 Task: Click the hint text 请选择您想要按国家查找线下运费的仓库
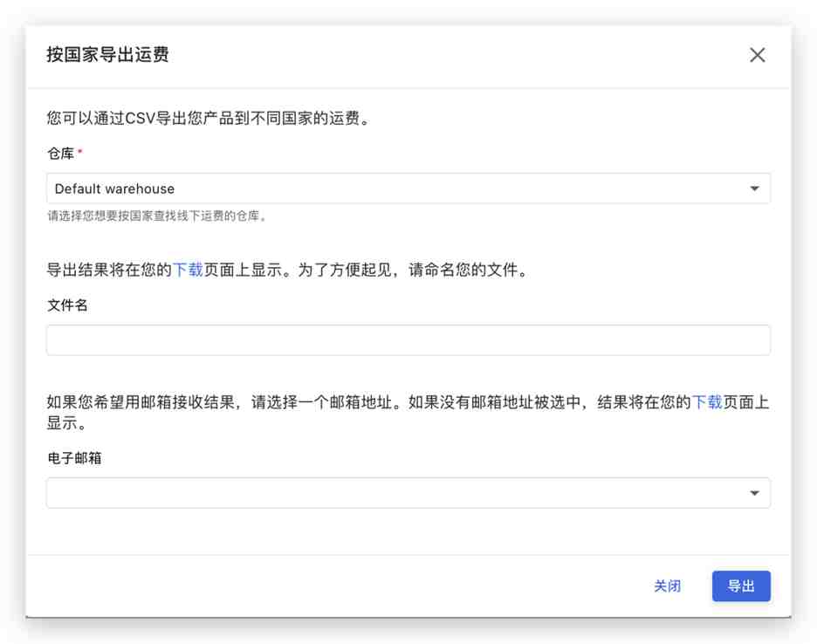pyautogui.click(x=157, y=216)
